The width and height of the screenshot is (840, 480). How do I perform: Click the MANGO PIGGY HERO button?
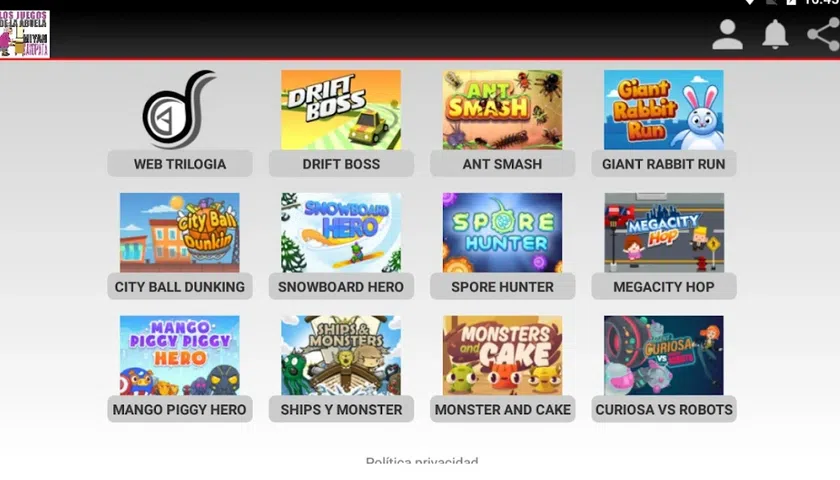coord(180,409)
